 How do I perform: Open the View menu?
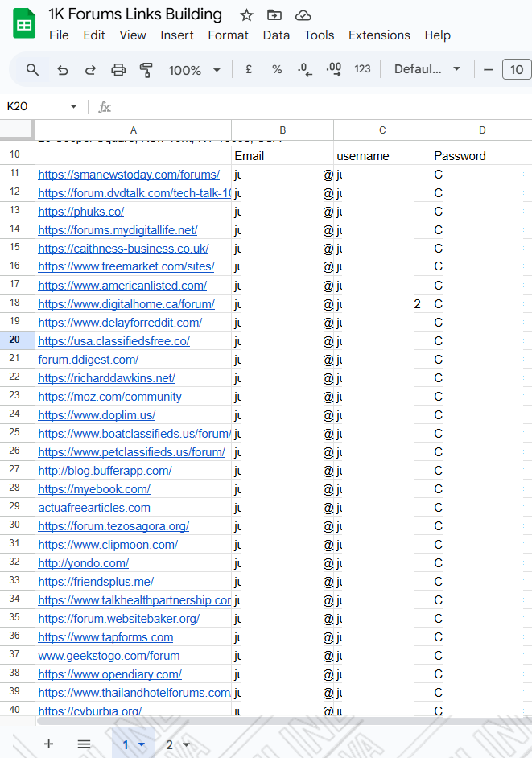[133, 35]
